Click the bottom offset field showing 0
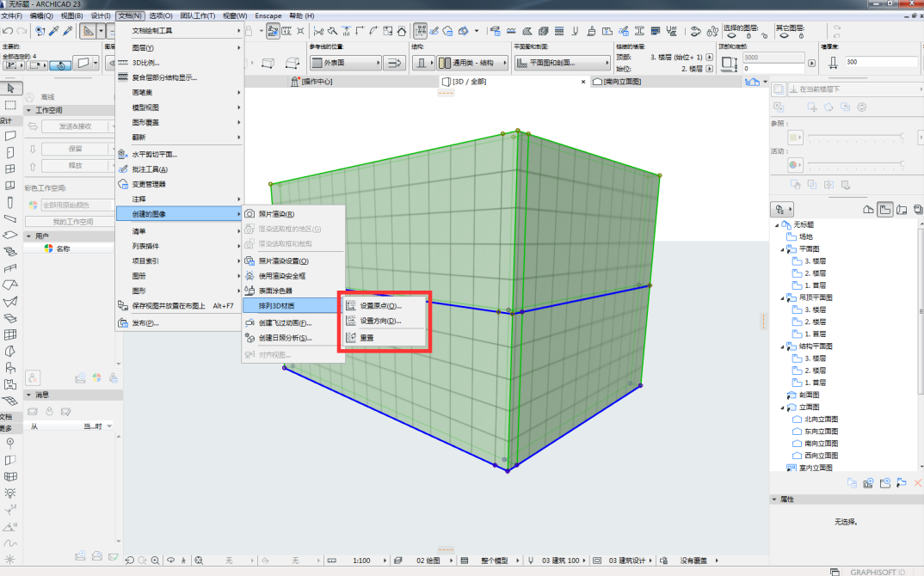Viewport: 924px width, 576px height. click(x=773, y=68)
